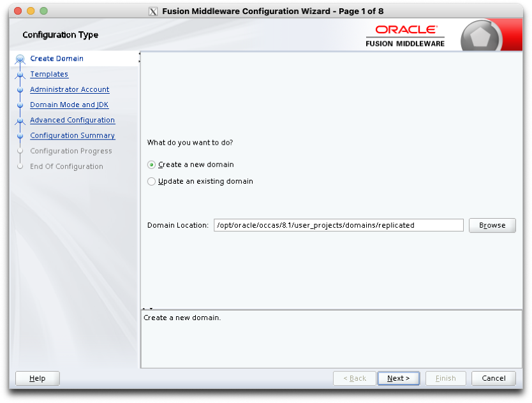This screenshot has width=532, height=403.
Task: Select Create Domain in the step list
Action: (57, 59)
